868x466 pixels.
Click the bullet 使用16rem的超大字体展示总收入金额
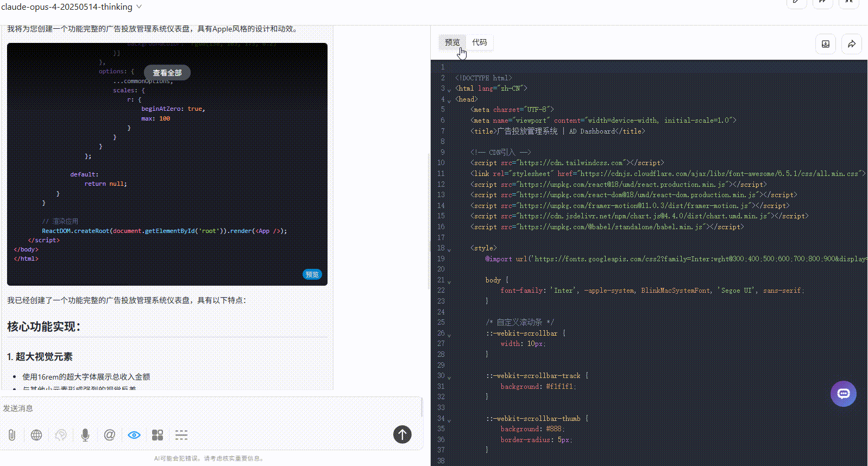point(86,376)
